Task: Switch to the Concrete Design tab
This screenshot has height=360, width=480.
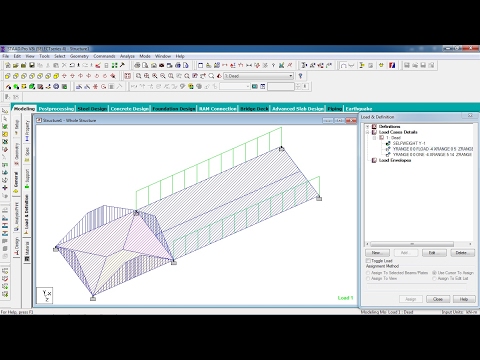Action: pyautogui.click(x=130, y=109)
